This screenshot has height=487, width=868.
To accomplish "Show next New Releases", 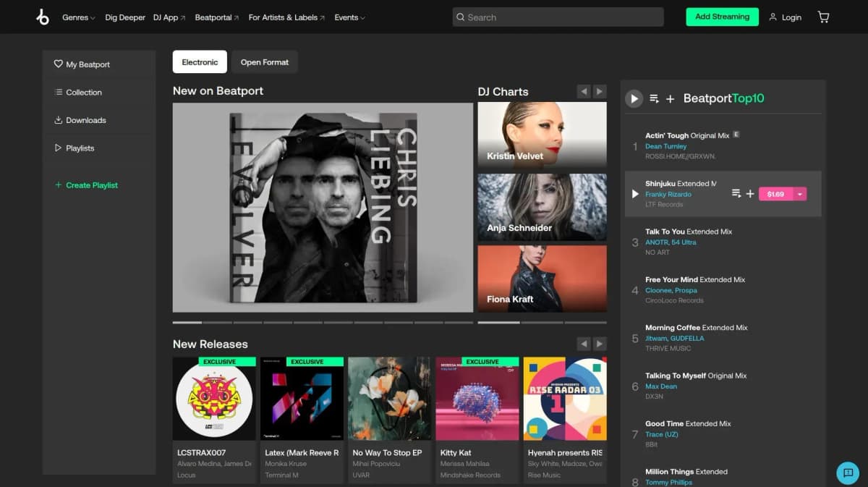I will coord(600,344).
